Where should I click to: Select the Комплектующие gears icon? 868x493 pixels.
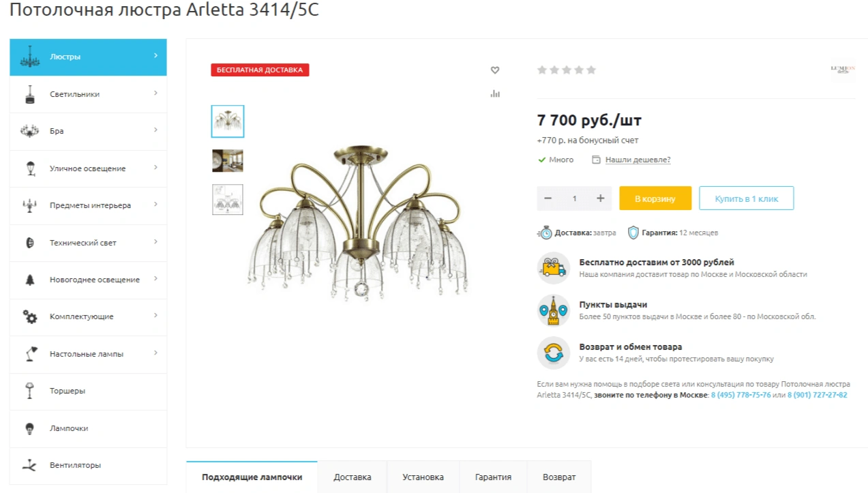(30, 316)
